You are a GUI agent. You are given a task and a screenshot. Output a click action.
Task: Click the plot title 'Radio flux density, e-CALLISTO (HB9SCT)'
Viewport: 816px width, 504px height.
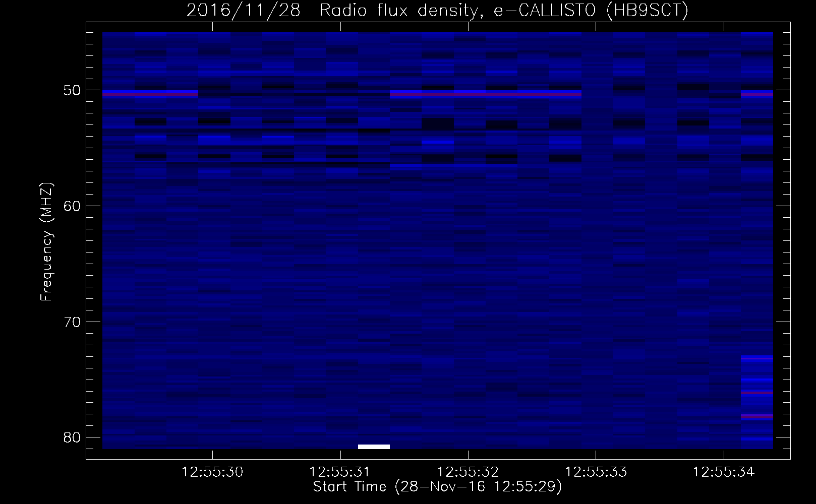(504, 10)
